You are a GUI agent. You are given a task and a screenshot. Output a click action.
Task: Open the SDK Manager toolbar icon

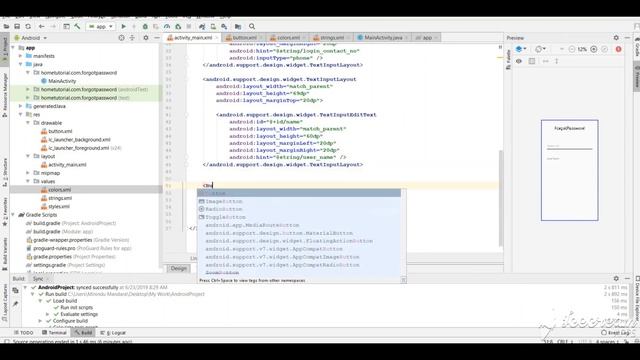(224, 27)
